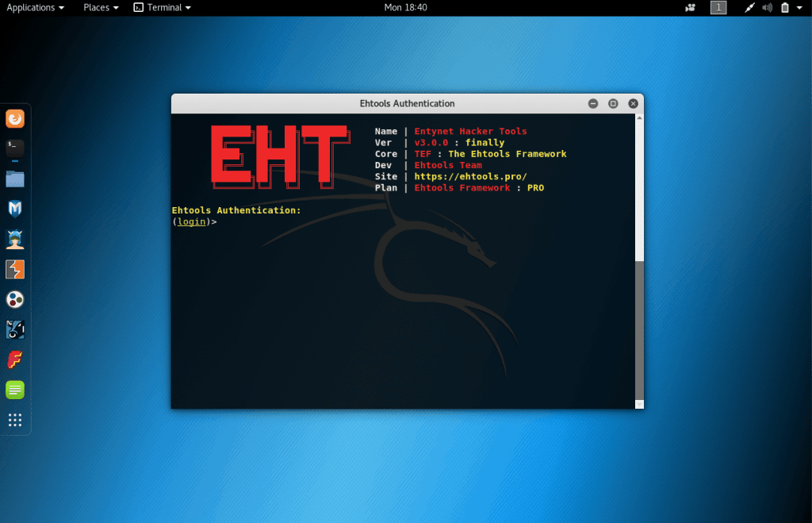Launch Firefox from the dock
This screenshot has width=812, height=523.
pyautogui.click(x=15, y=119)
